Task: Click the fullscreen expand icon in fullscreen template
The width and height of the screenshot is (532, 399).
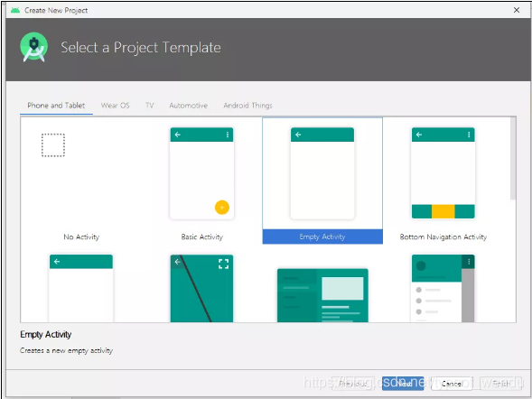Action: point(224,264)
